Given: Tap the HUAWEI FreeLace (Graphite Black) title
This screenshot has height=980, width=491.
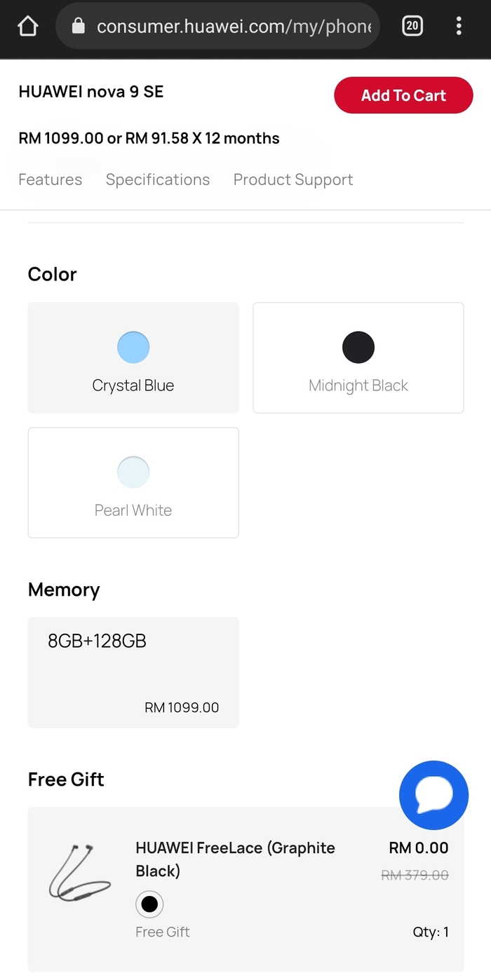Looking at the screenshot, I should point(235,859).
